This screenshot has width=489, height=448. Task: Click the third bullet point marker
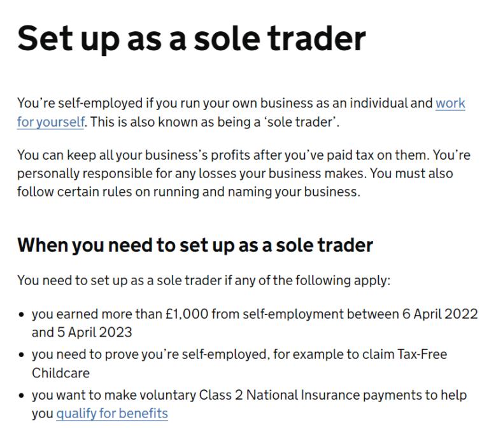click(22, 396)
